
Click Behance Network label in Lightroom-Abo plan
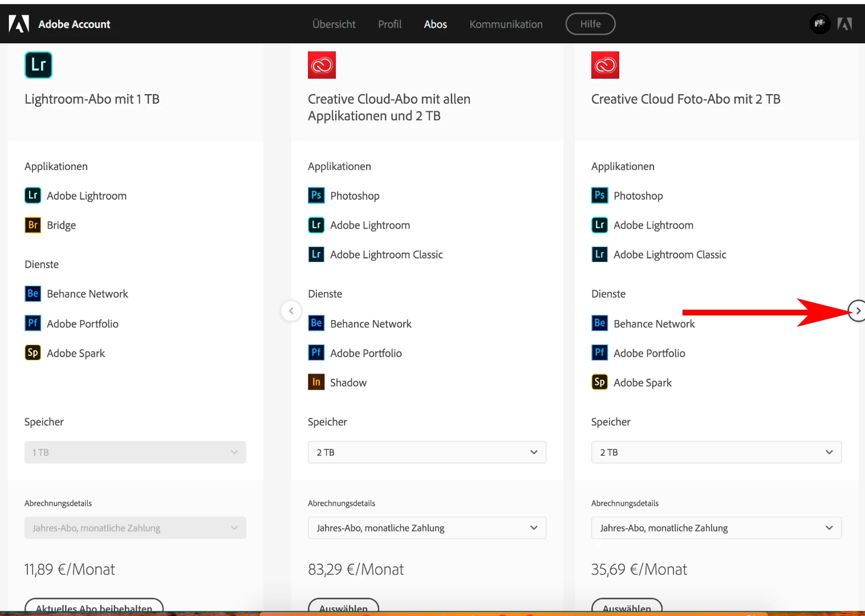click(x=88, y=294)
